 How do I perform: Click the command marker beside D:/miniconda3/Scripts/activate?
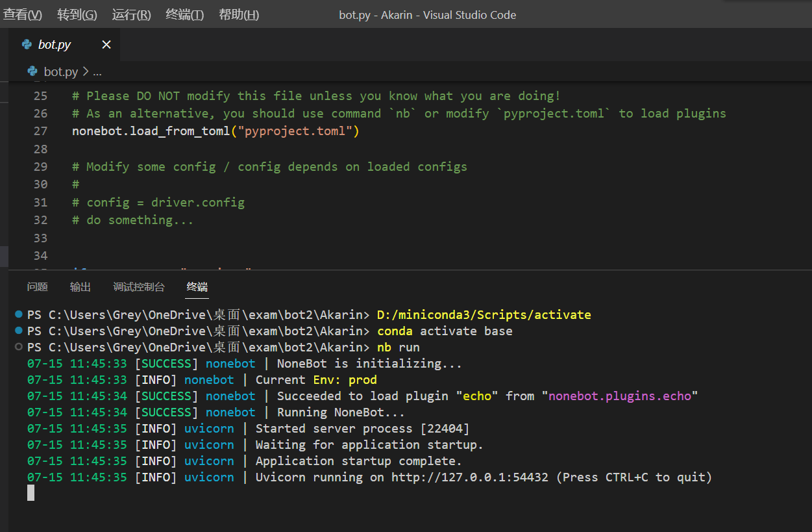pos(18,314)
